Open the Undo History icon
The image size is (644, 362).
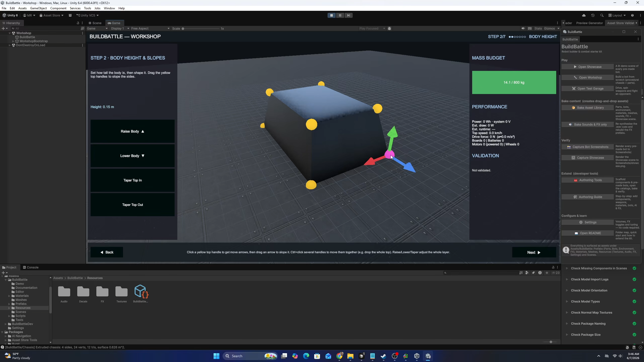[x=593, y=15]
